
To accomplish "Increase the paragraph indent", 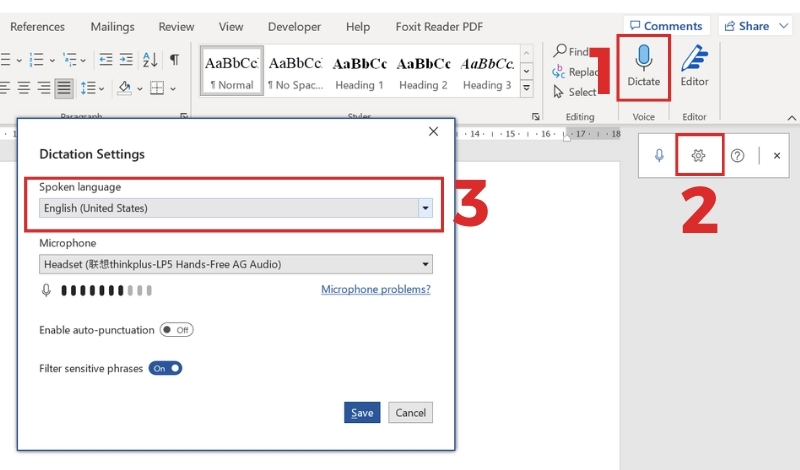I will point(126,60).
